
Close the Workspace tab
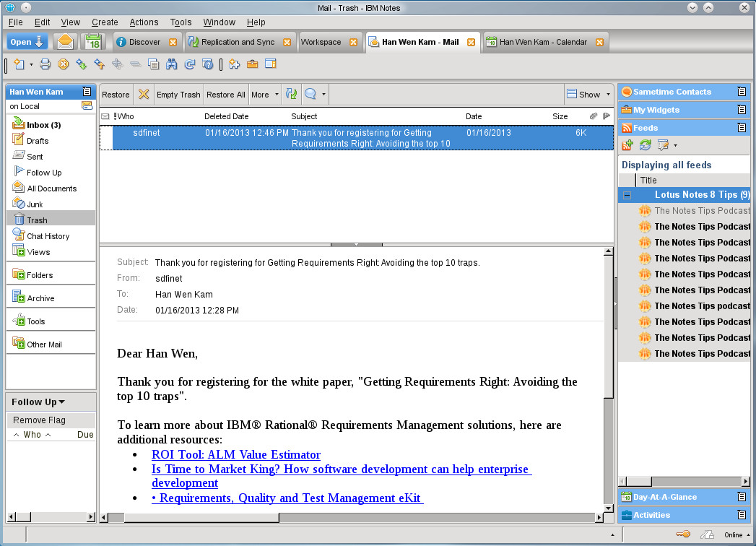(x=353, y=43)
